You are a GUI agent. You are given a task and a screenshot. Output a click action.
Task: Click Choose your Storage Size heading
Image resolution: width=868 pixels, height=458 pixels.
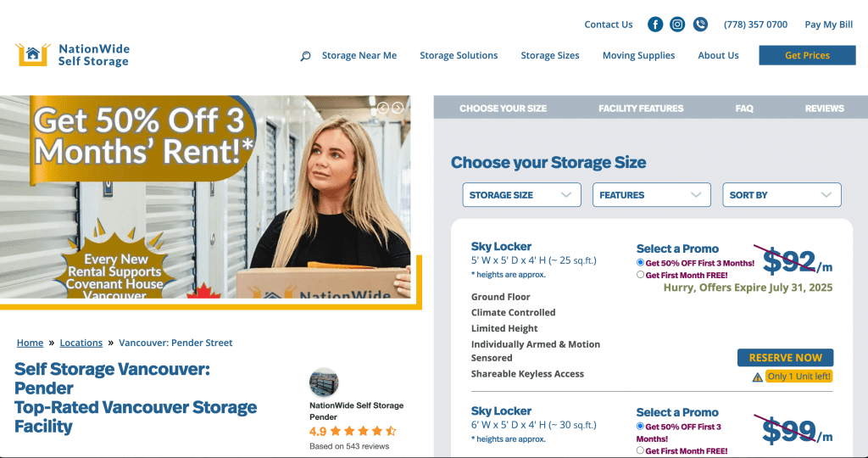(548, 162)
